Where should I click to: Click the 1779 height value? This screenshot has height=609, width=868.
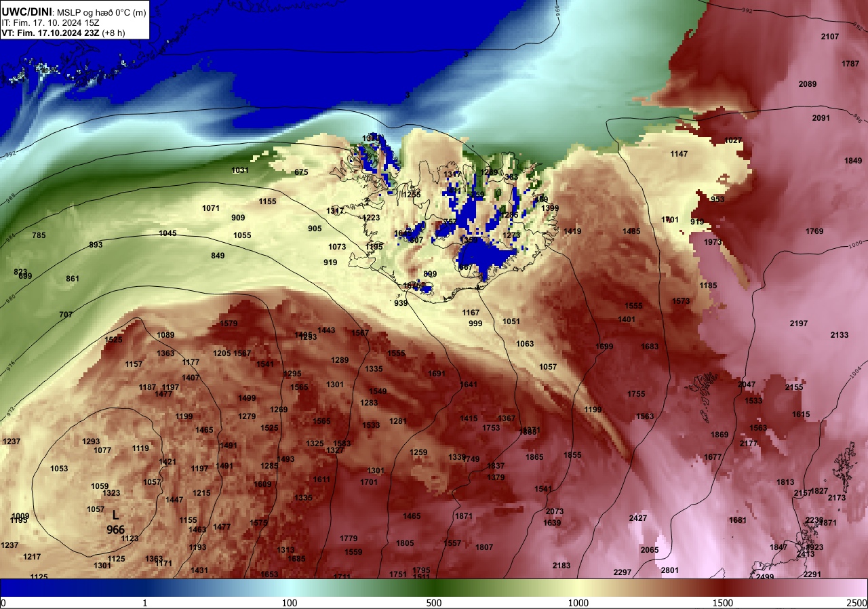(349, 538)
